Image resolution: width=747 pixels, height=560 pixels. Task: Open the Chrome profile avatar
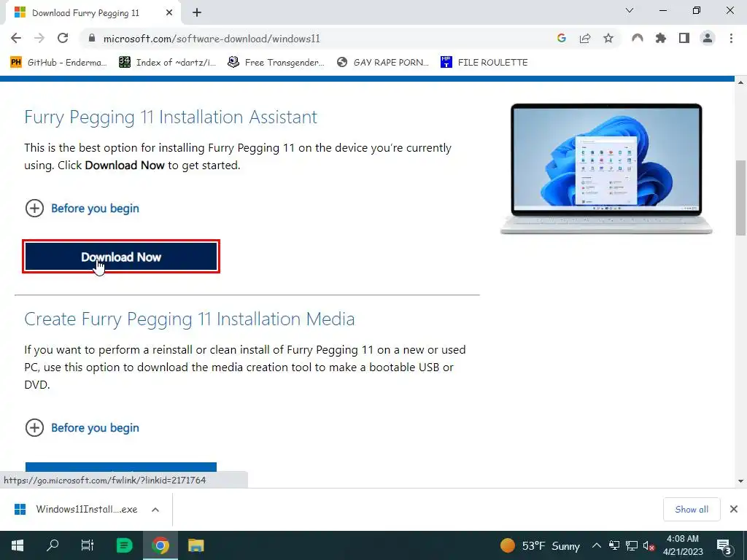[708, 38]
